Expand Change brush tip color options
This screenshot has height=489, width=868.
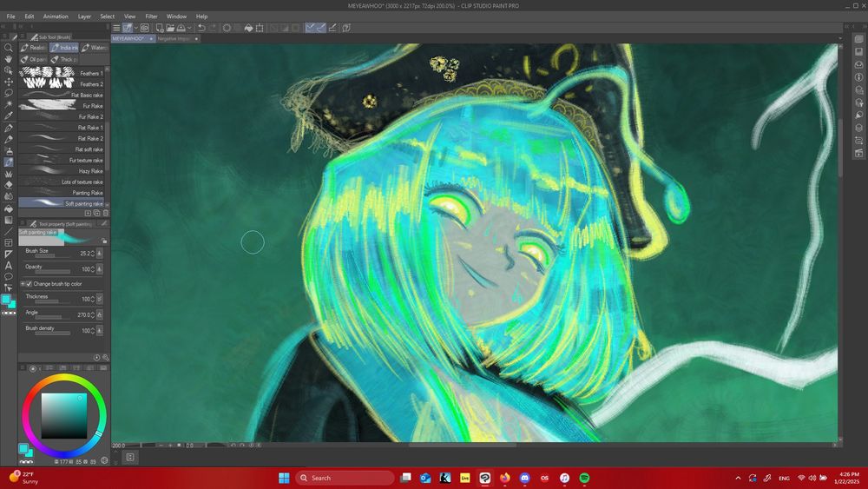(23, 283)
